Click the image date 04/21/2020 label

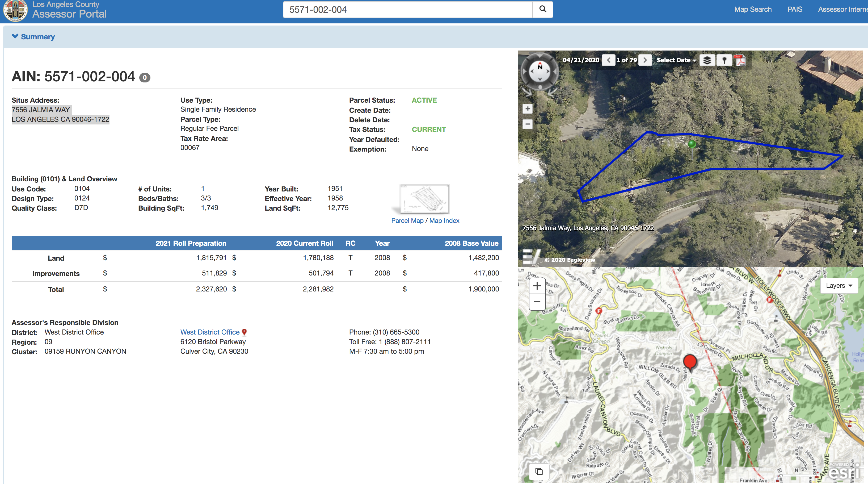[581, 60]
